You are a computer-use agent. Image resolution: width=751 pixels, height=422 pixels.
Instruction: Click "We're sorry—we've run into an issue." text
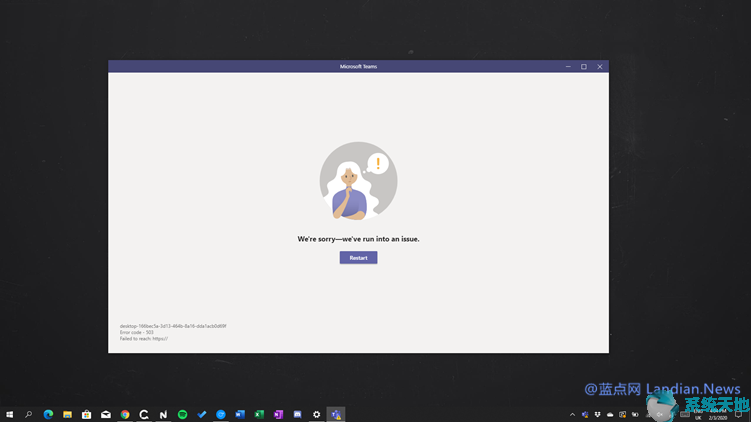click(x=358, y=239)
